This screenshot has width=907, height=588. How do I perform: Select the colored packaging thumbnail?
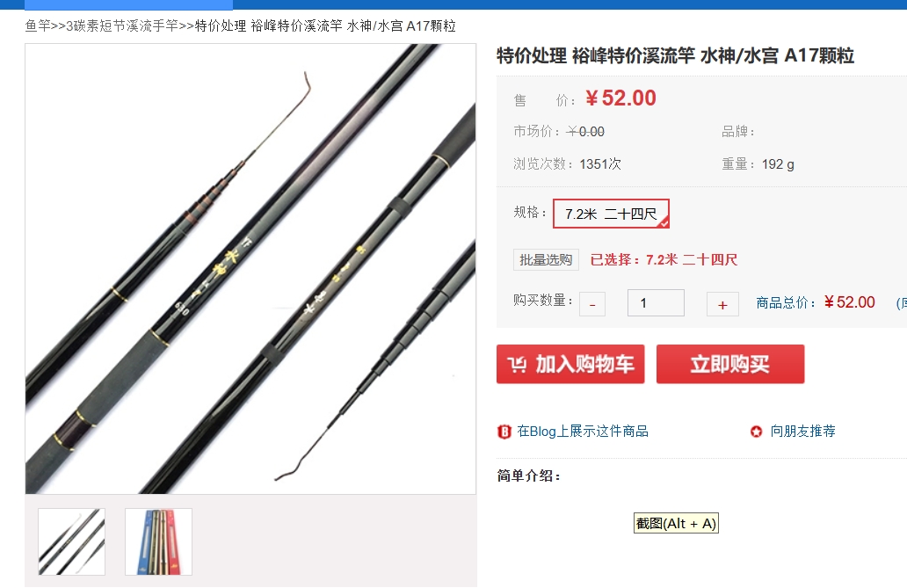tap(158, 541)
